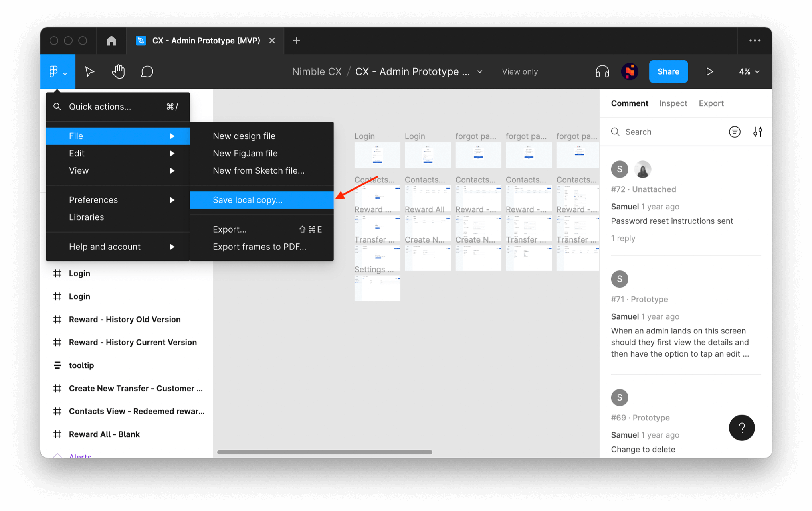Open the Figma main menu icon

(x=57, y=72)
